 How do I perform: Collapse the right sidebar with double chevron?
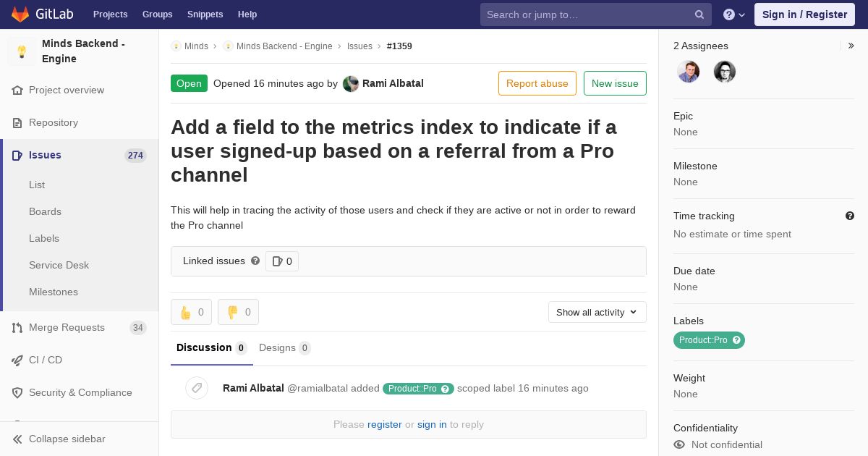point(851,46)
